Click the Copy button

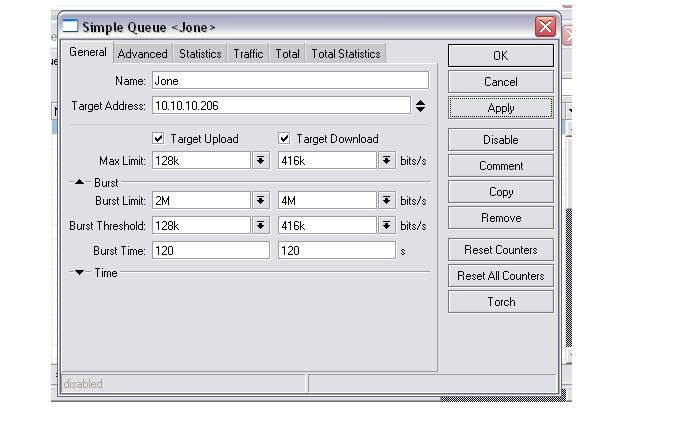[501, 192]
